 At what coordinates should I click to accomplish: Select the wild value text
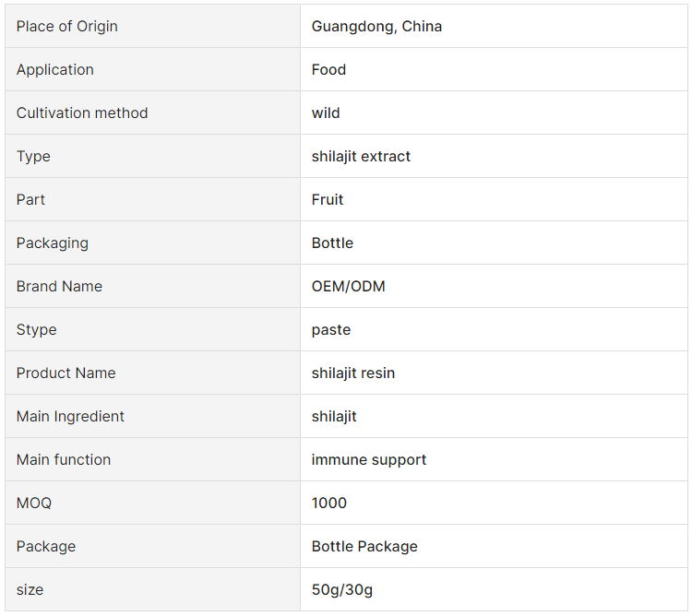(326, 113)
